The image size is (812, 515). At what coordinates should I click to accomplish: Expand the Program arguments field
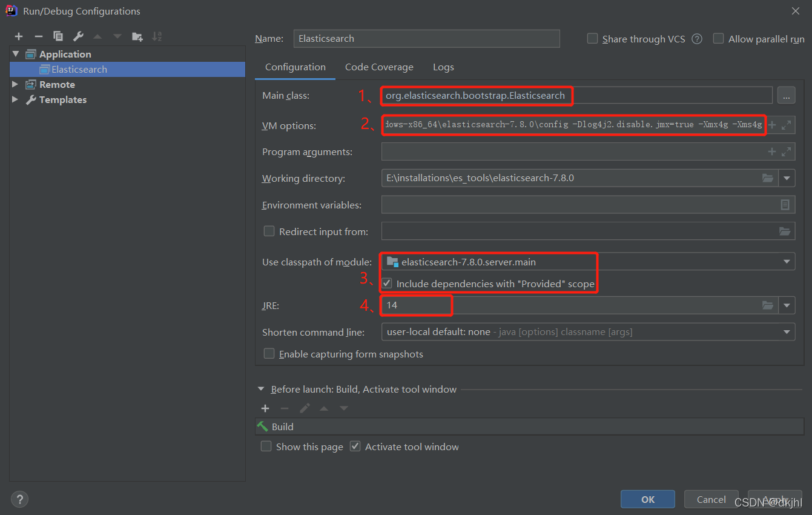click(x=786, y=151)
